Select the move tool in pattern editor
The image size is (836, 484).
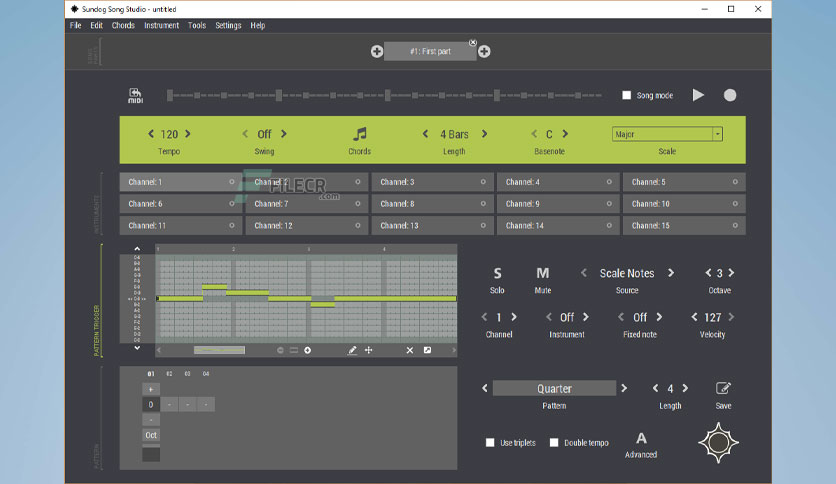pos(368,350)
